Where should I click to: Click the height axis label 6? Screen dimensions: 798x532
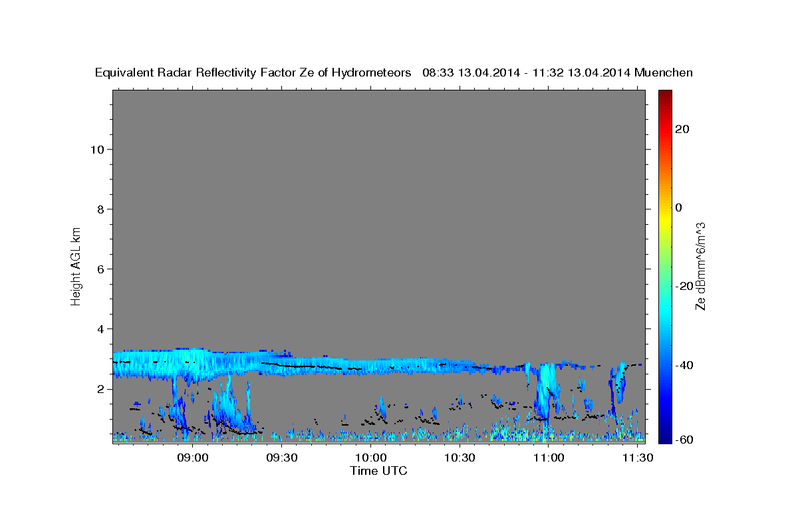click(100, 269)
